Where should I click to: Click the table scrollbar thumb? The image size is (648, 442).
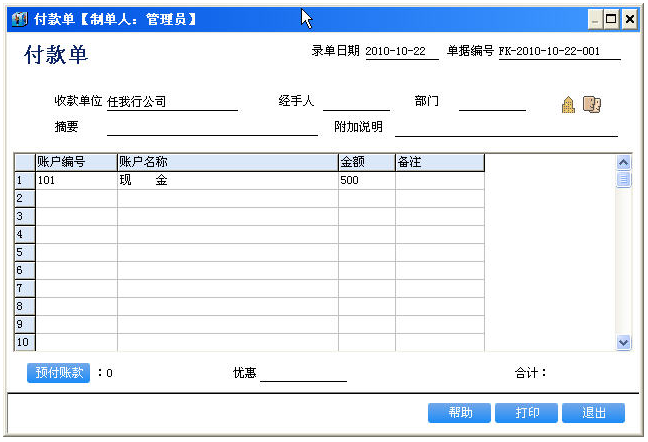point(624,179)
